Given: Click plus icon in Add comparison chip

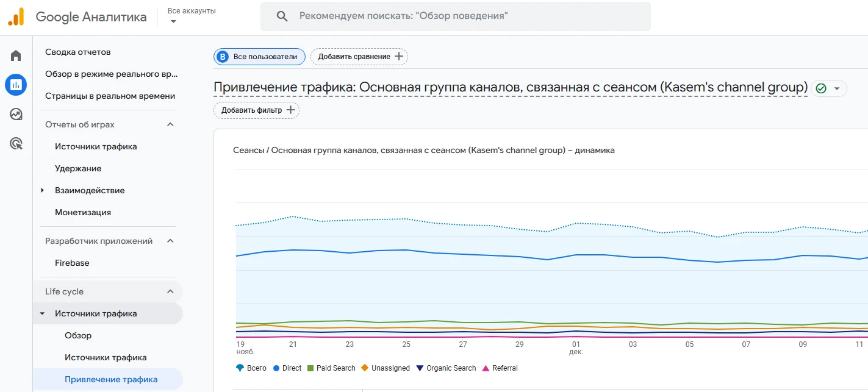Looking at the screenshot, I should point(399,57).
